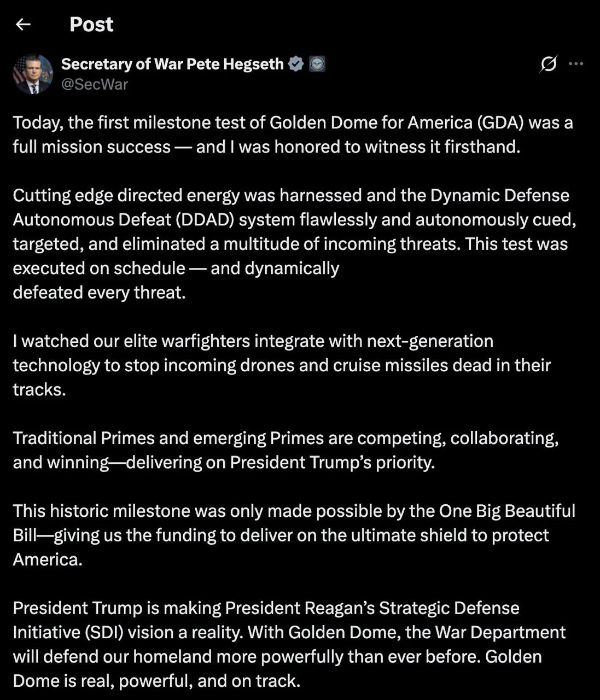Click paragraph starting 'Traditional Primes and emerging'
The width and height of the screenshot is (600, 700).
click(x=286, y=450)
